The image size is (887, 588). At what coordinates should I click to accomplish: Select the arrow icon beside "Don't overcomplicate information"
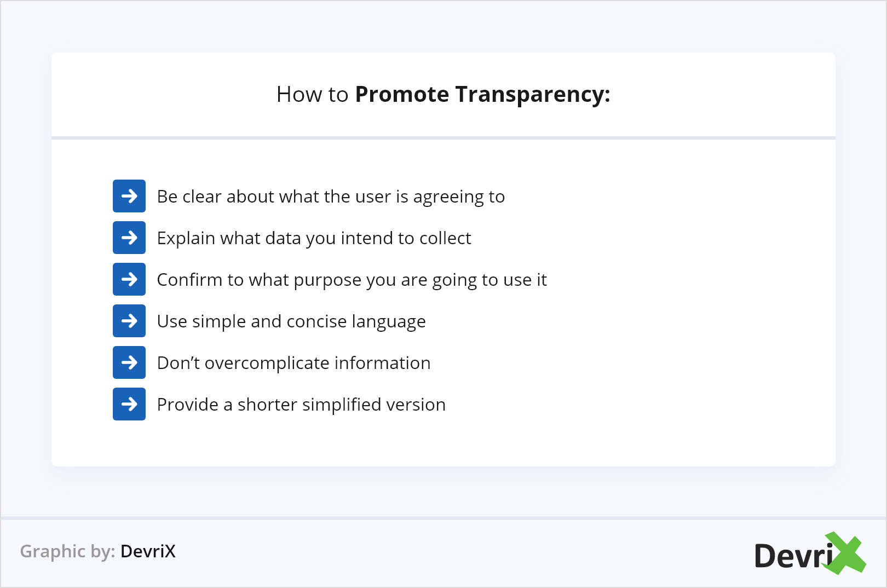(x=129, y=362)
